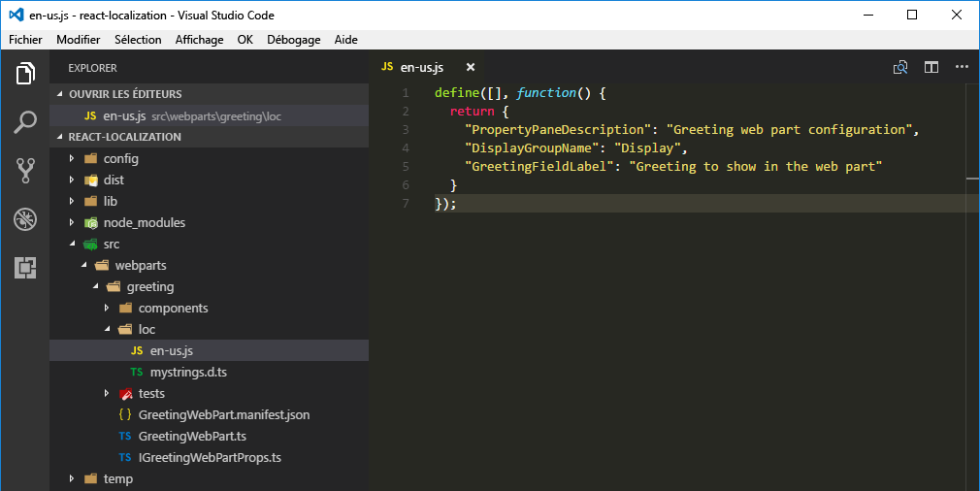Click the open changes preview icon
This screenshot has height=491, width=980.
900,68
